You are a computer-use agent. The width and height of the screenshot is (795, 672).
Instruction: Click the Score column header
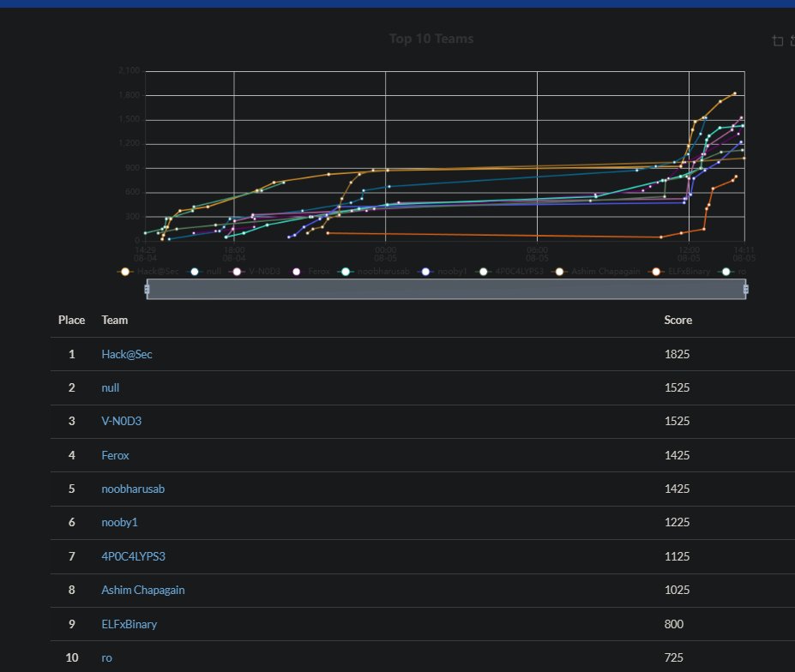click(678, 320)
